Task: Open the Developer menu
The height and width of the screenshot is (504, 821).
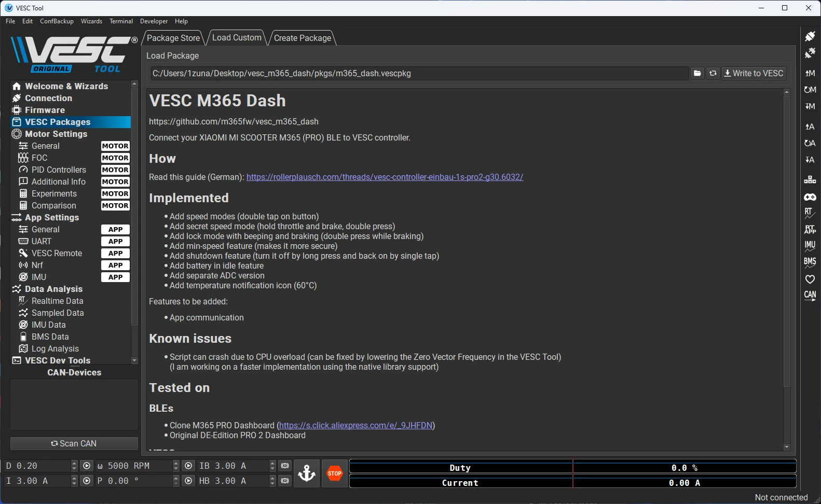Action: tap(154, 21)
